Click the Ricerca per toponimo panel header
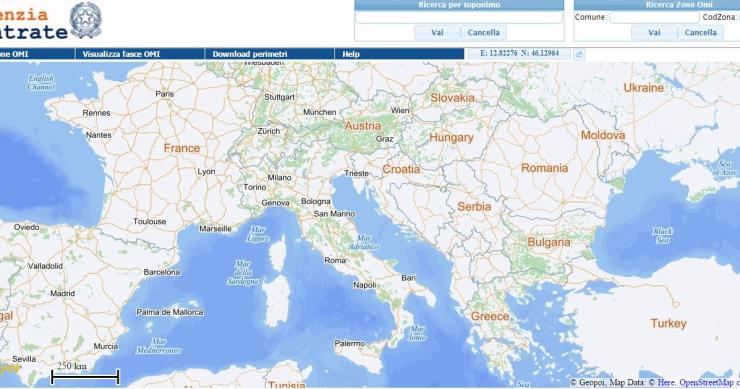 pos(459,5)
